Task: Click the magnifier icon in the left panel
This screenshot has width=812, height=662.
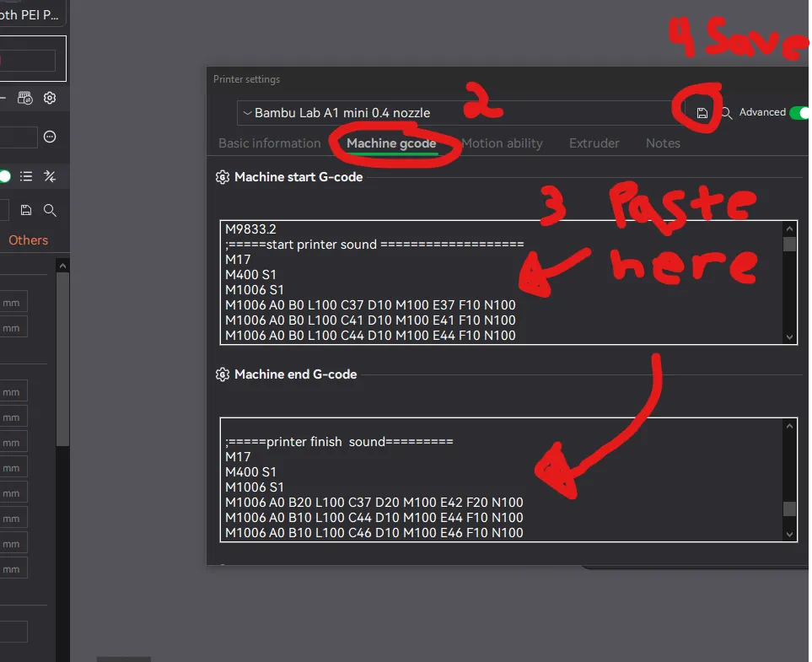Action: [x=50, y=210]
